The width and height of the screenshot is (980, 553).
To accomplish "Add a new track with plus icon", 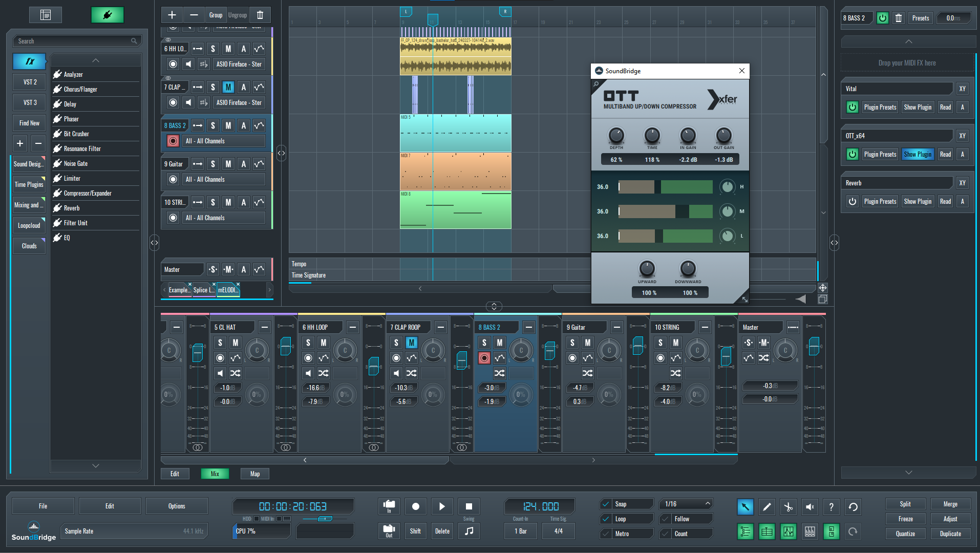I will (172, 15).
